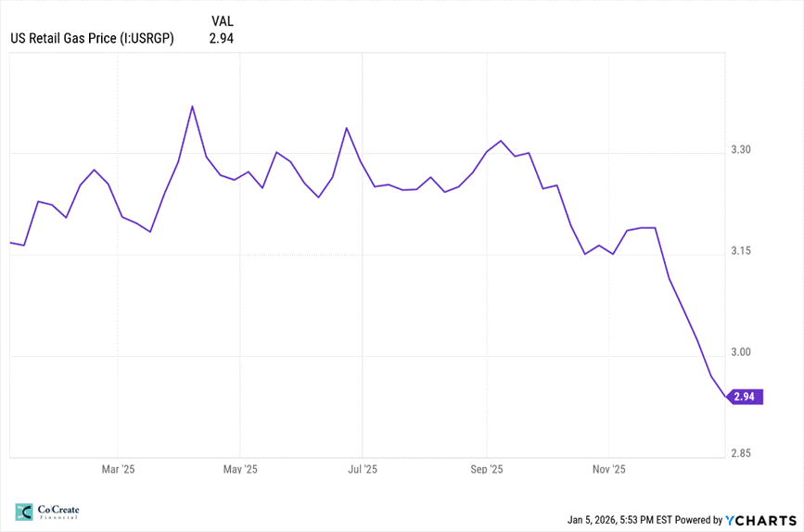The width and height of the screenshot is (804, 532).
Task: Click the Powered by YCharts timestamp text
Action: point(645,520)
